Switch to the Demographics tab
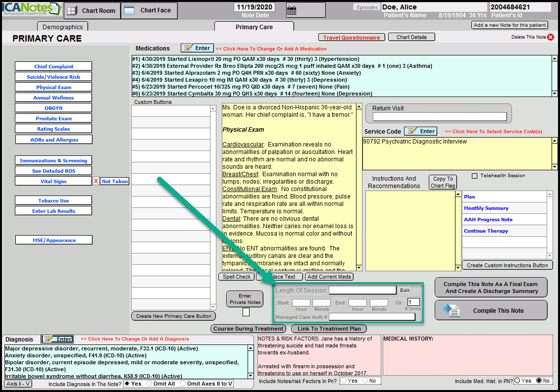Screen dimensions: 560x392 tap(62, 27)
